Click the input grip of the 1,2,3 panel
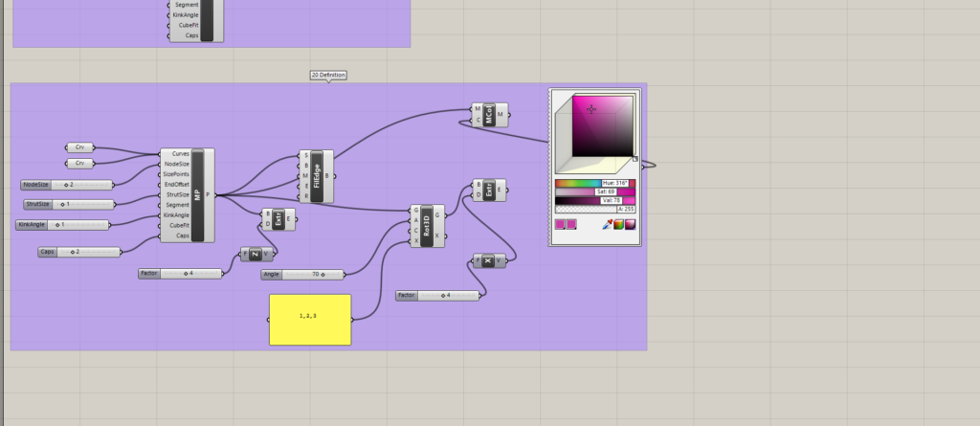Viewport: 980px width, 426px height. point(268,320)
